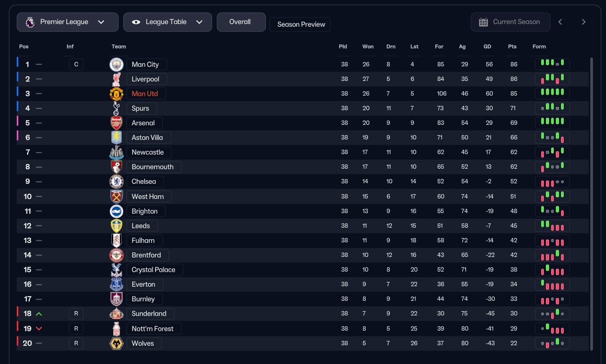Open the Premier League competition dropdown
This screenshot has width=606, height=364.
tap(65, 22)
